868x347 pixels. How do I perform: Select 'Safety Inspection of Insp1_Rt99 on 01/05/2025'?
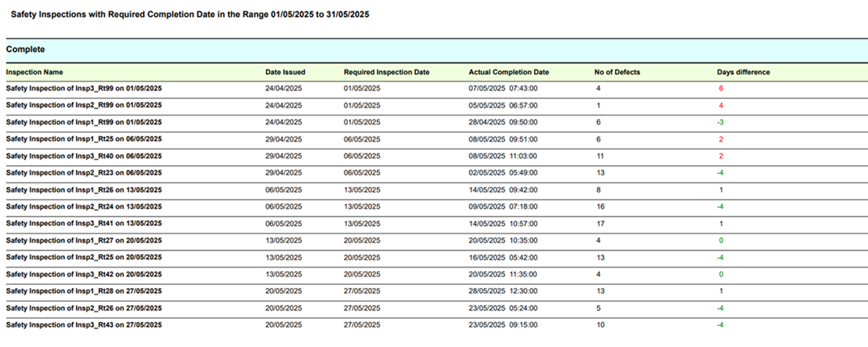(84, 122)
